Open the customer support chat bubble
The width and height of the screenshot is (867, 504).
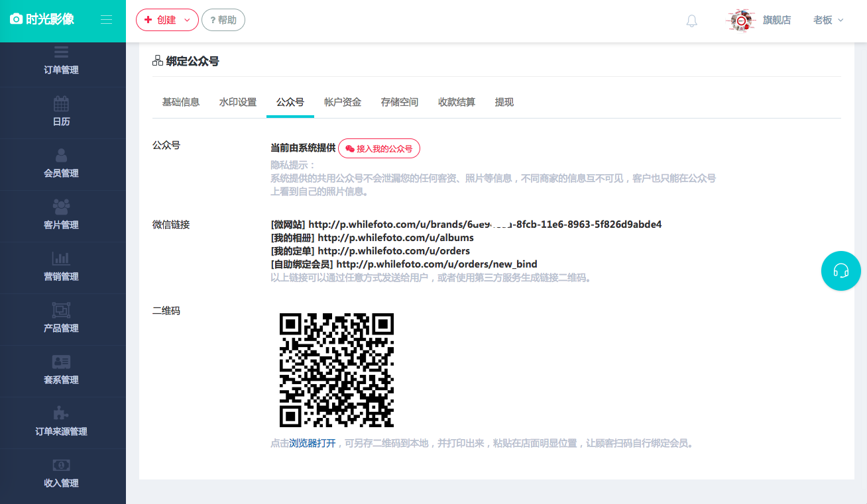[840, 271]
